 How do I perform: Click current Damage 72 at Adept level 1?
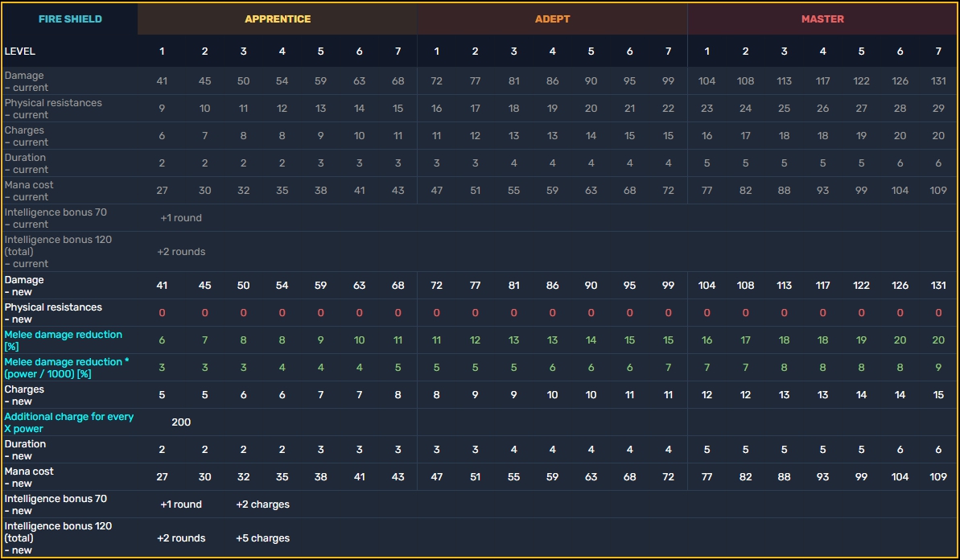pos(436,80)
